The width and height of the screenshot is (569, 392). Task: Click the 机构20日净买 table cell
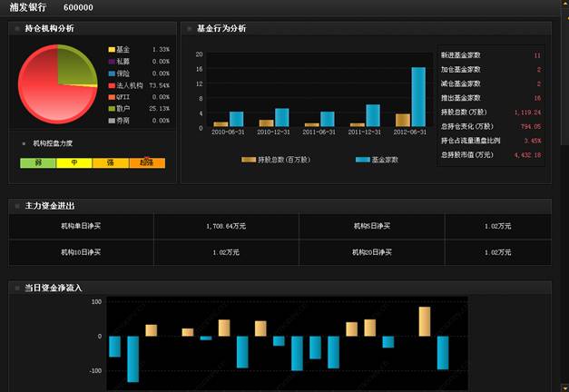tap(372, 252)
